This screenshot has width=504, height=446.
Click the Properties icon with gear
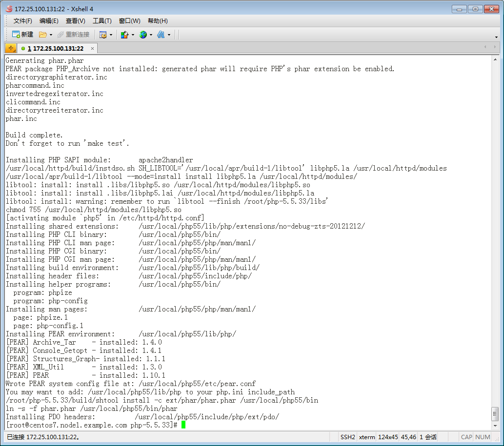point(103,35)
